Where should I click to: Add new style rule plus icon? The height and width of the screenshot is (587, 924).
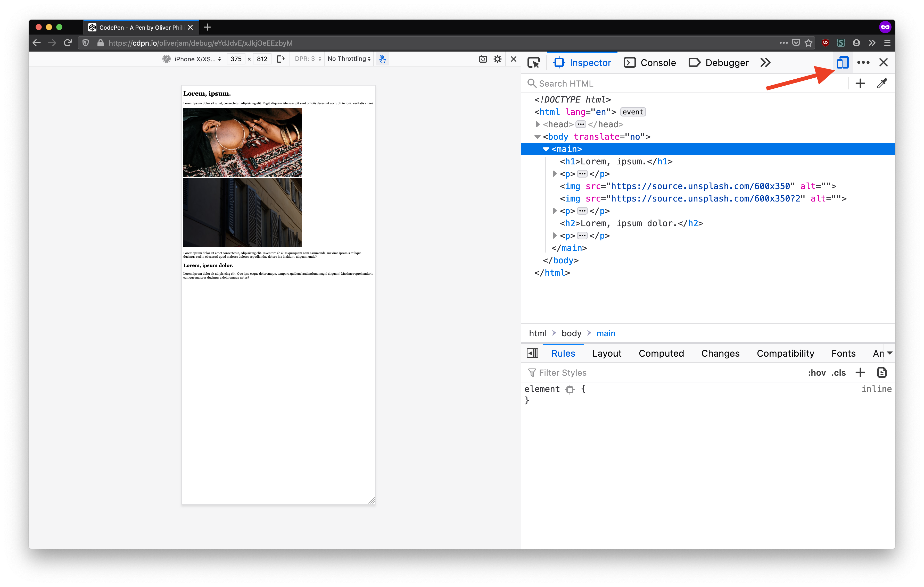[x=860, y=372]
